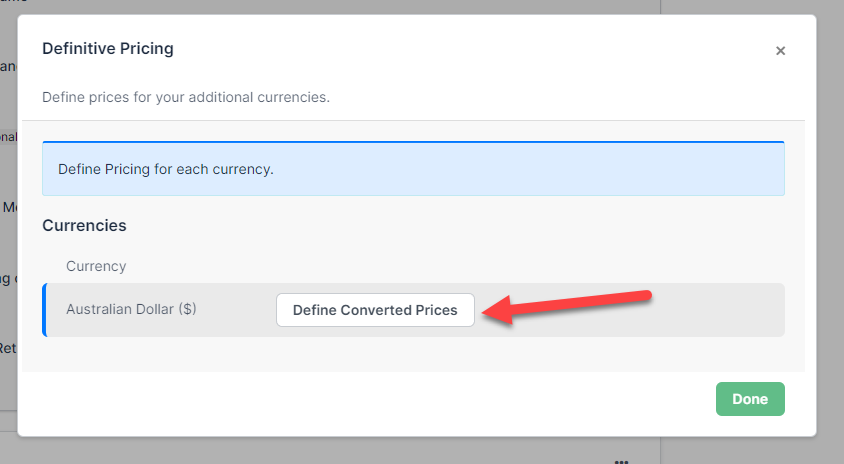The width and height of the screenshot is (844, 464).
Task: Click the dimmed backdrop left of the dialog
Action: [x=8, y=250]
